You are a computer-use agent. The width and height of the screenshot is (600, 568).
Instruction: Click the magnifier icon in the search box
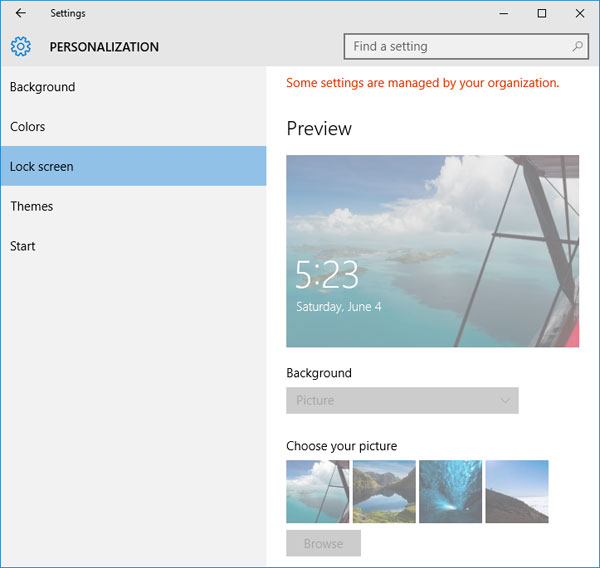tap(578, 46)
